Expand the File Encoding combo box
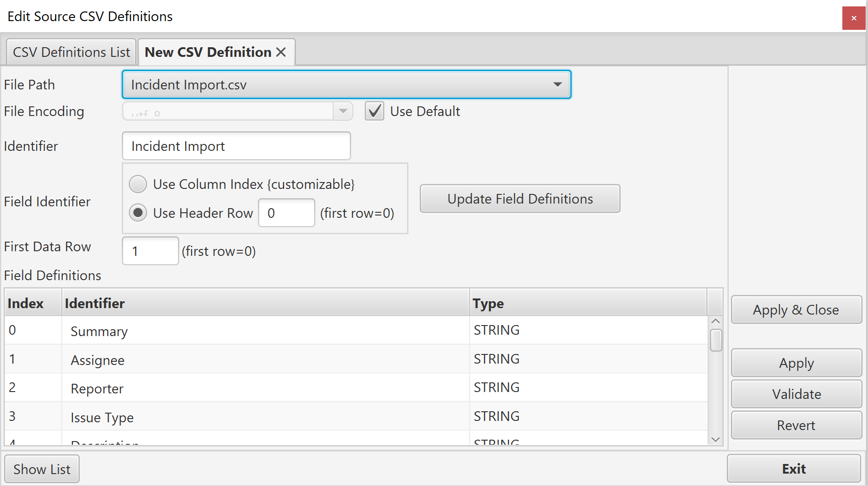The height and width of the screenshot is (486, 868). click(343, 111)
